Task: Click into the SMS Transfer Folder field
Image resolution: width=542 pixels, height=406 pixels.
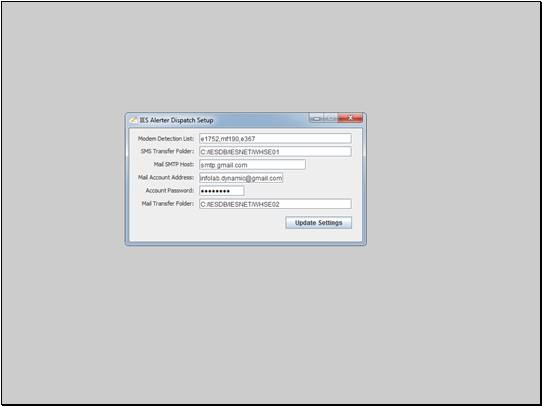Action: [275, 152]
